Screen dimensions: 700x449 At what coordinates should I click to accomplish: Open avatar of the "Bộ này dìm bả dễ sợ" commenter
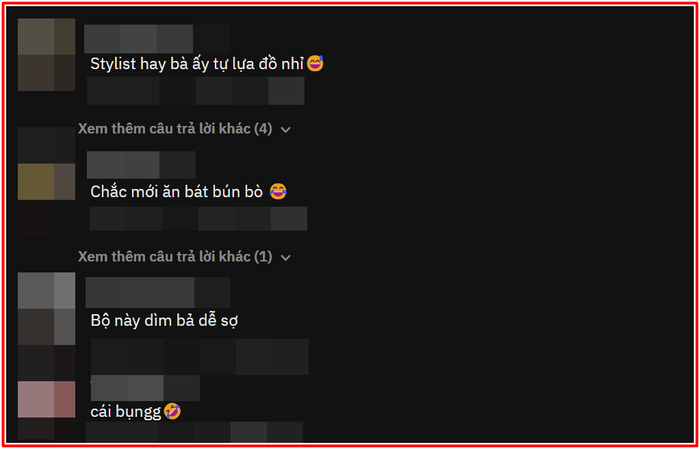tap(46, 309)
